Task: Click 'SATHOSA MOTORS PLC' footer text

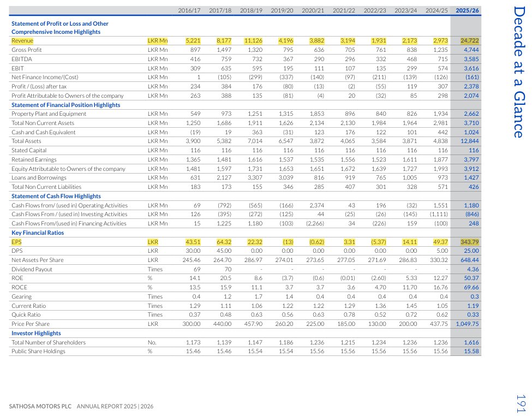Action: [x=40, y=407]
